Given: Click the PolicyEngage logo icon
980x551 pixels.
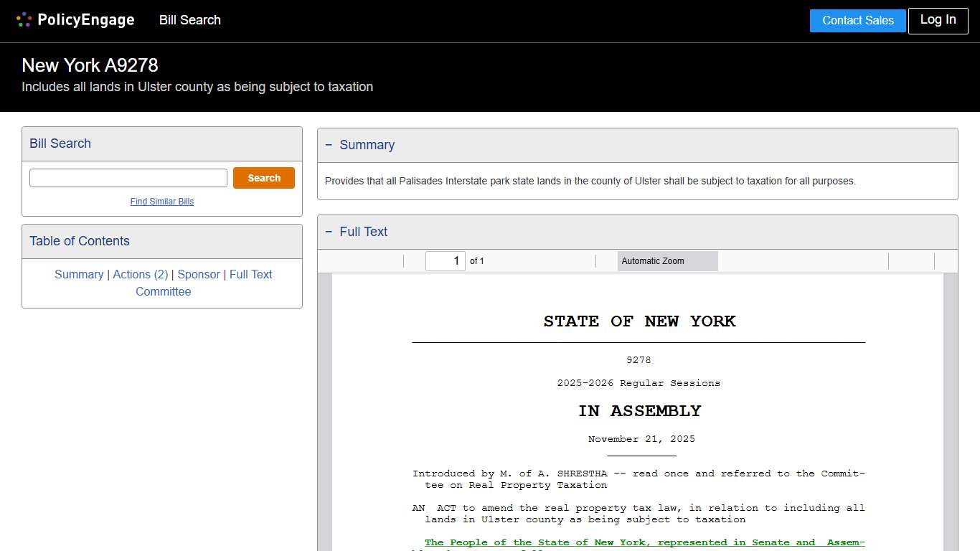Looking at the screenshot, I should (24, 19).
